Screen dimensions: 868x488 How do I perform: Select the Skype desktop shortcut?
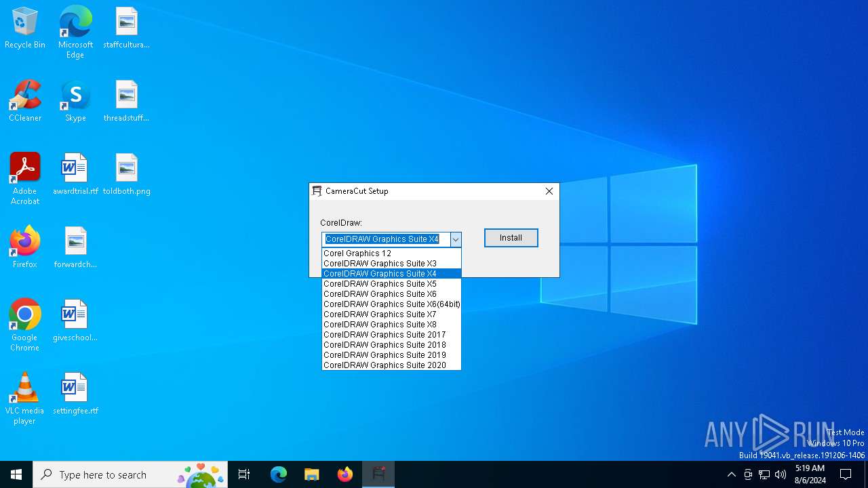click(75, 102)
